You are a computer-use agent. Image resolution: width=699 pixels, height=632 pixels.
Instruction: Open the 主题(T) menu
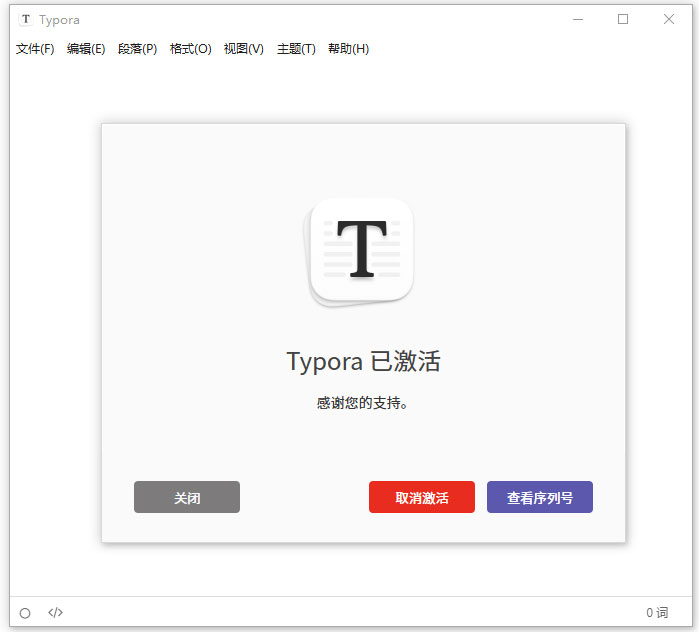296,49
